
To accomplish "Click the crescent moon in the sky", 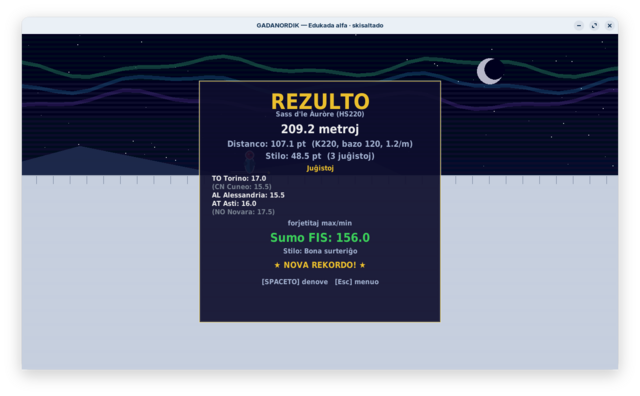I will (489, 71).
